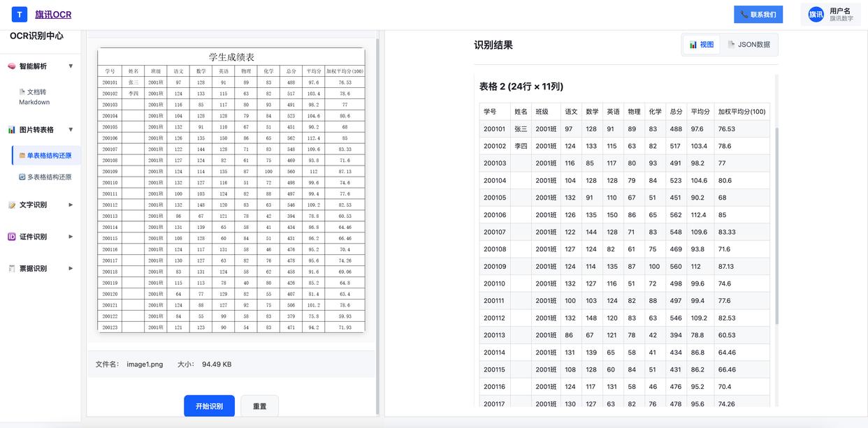Click the 票据识别 receipt icon
This screenshot has height=428, width=868.
click(12, 269)
